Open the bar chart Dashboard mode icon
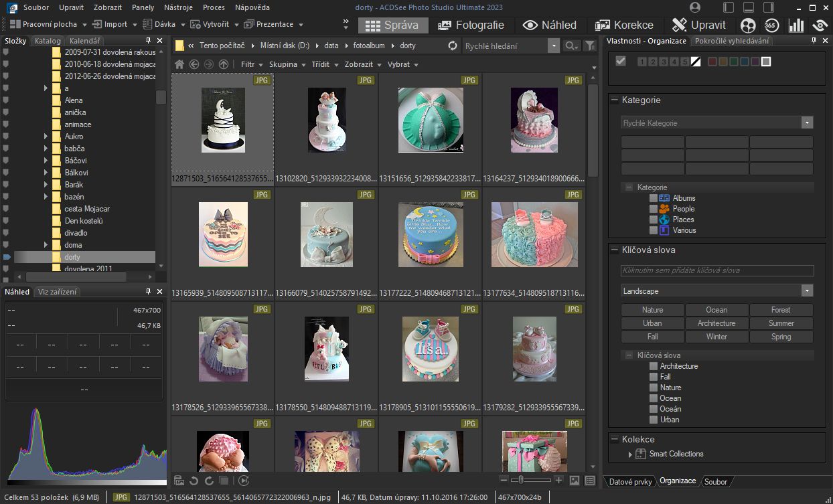This screenshot has width=833, height=504. click(x=796, y=25)
